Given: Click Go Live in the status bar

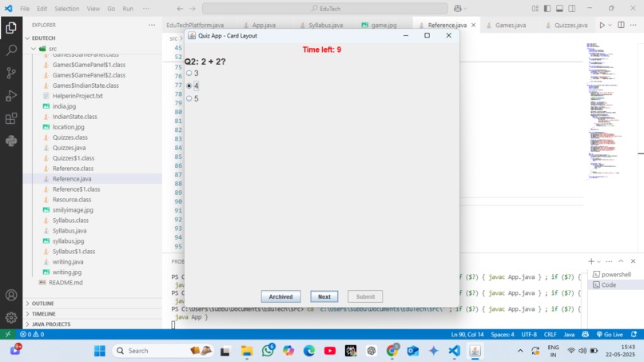Looking at the screenshot, I should (610, 335).
